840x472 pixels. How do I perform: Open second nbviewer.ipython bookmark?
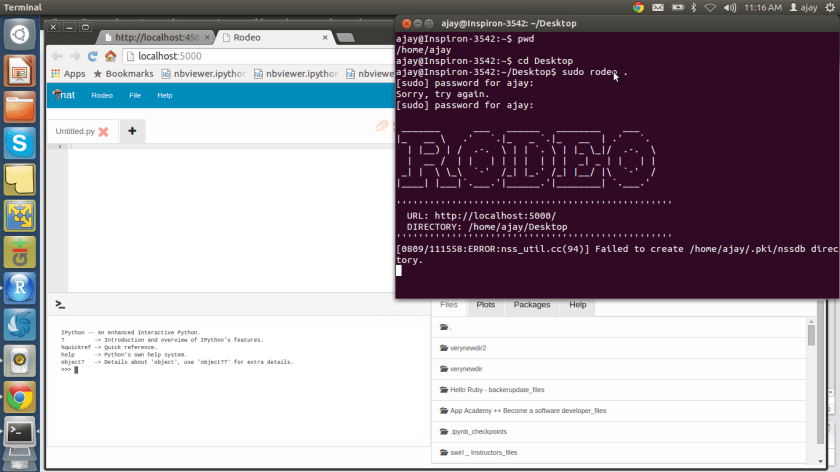(x=296, y=74)
